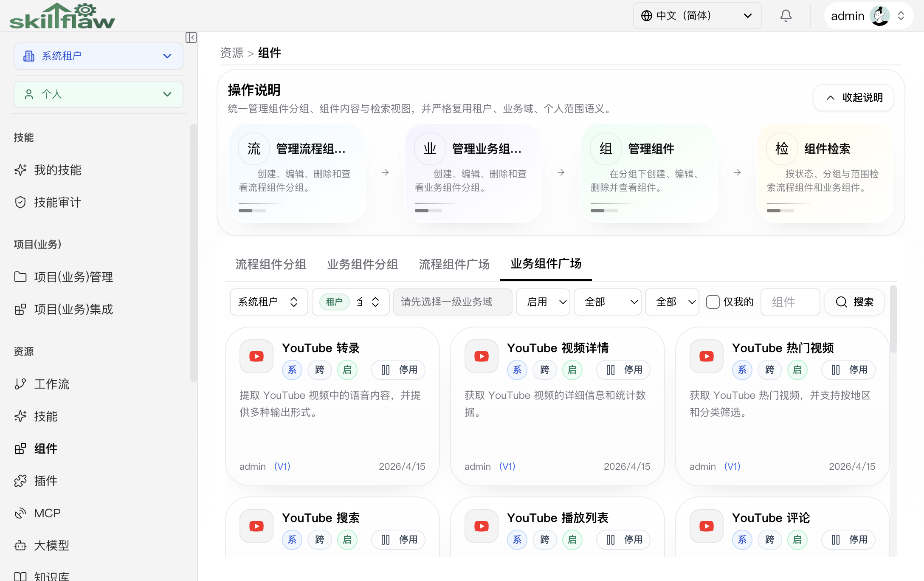Disable YouTube 播放列表 via 停用
The image size is (924, 581).
coord(623,540)
